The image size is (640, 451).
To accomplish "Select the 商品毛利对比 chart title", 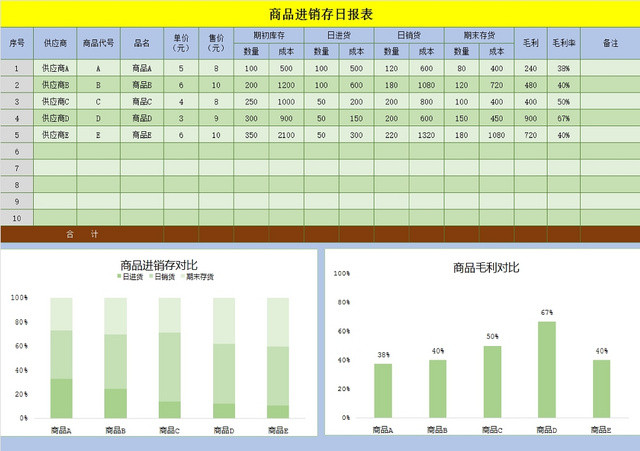I will [x=486, y=268].
